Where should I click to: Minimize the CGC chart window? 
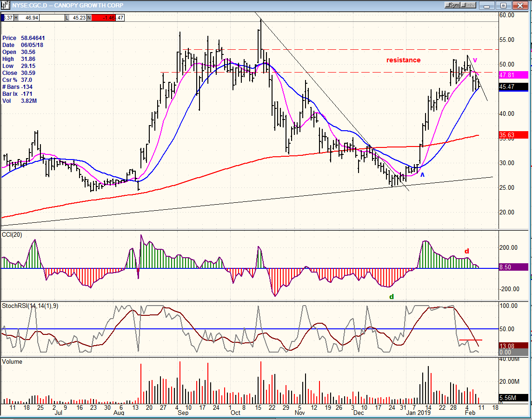[x=487, y=6]
